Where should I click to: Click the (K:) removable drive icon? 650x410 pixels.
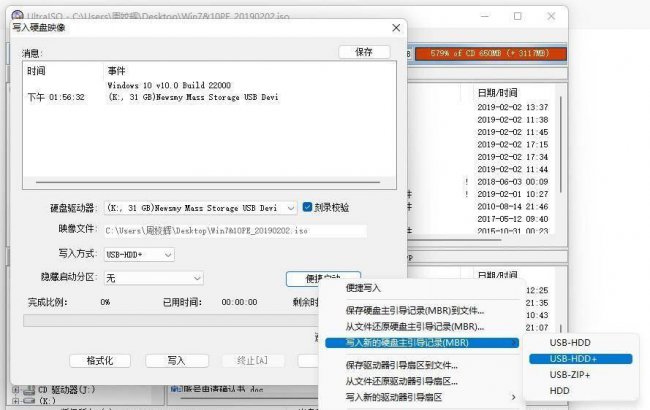tap(29, 401)
